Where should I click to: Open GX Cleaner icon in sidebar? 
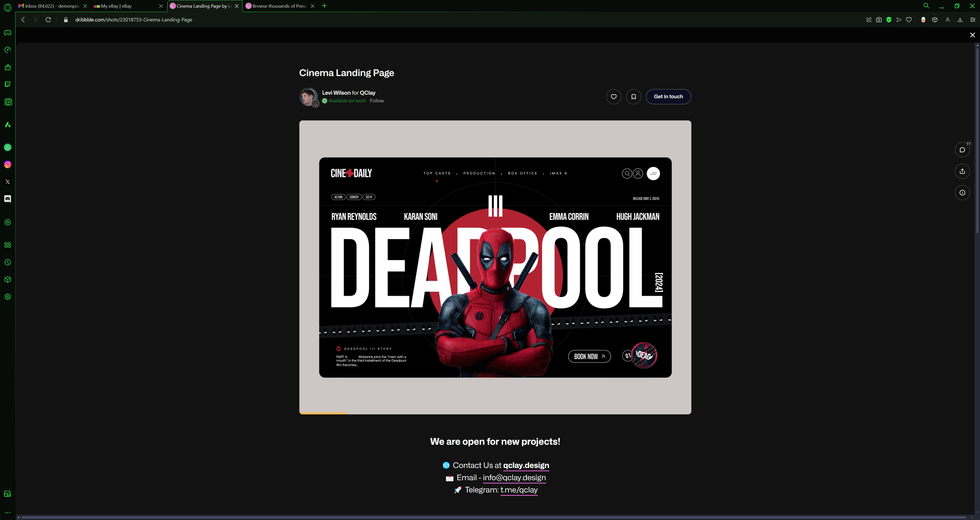[x=8, y=67]
